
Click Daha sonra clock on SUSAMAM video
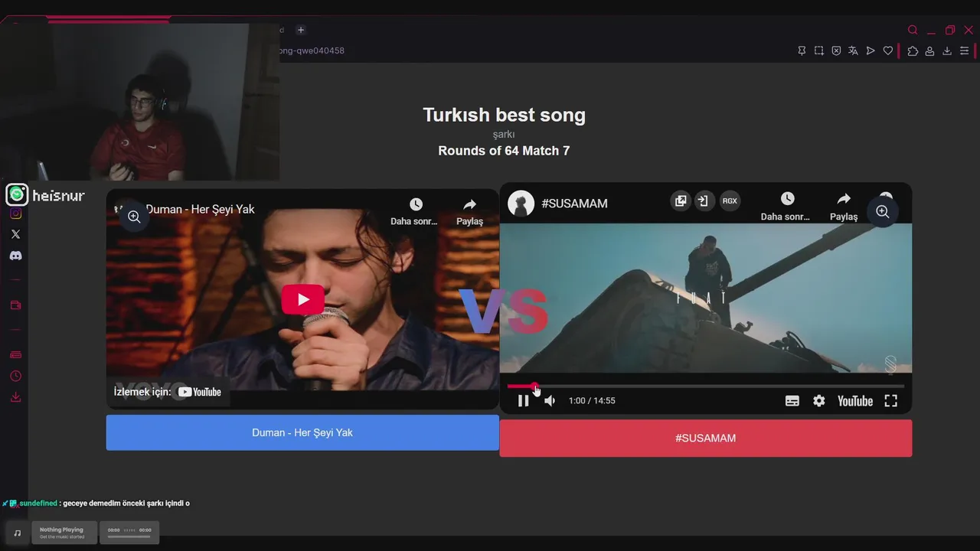pos(786,207)
